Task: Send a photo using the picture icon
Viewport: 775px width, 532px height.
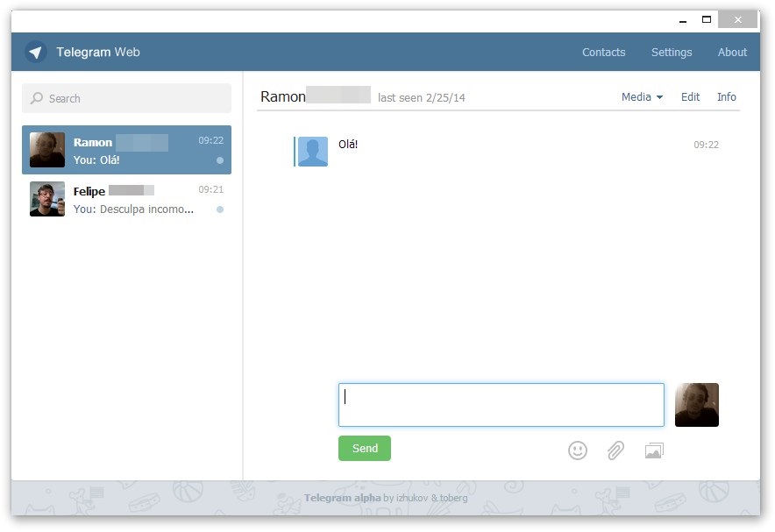Action: coord(654,450)
